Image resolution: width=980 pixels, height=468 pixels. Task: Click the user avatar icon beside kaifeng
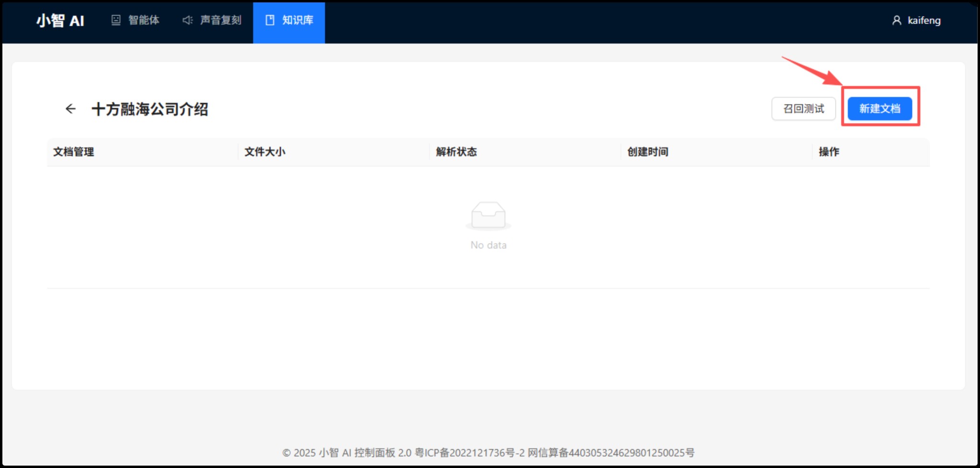coord(897,20)
